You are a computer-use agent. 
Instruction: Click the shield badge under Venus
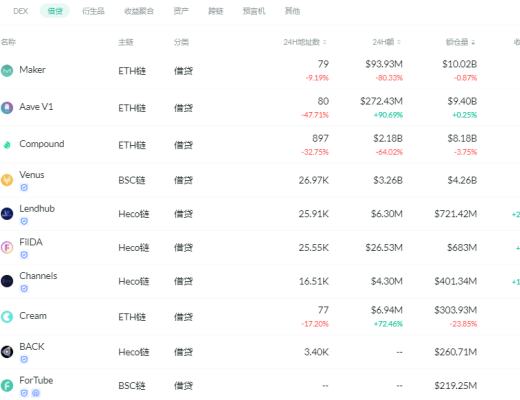point(24,188)
